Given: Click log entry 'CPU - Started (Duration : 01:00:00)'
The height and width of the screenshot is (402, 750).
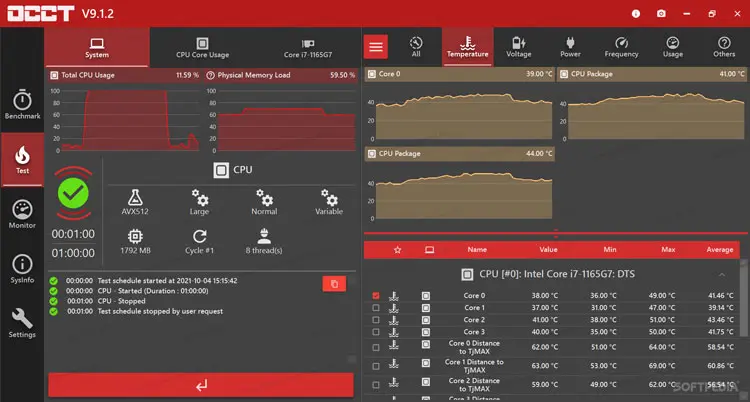Looking at the screenshot, I should (x=153, y=291).
